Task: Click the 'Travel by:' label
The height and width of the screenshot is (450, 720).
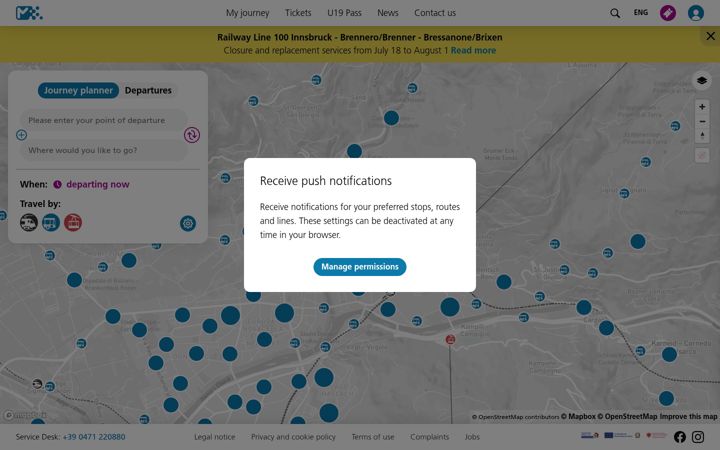Action: coord(40,204)
